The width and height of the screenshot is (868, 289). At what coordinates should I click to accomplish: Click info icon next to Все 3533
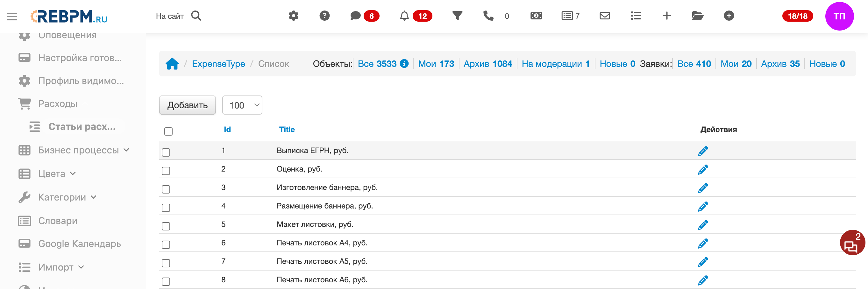(x=404, y=63)
